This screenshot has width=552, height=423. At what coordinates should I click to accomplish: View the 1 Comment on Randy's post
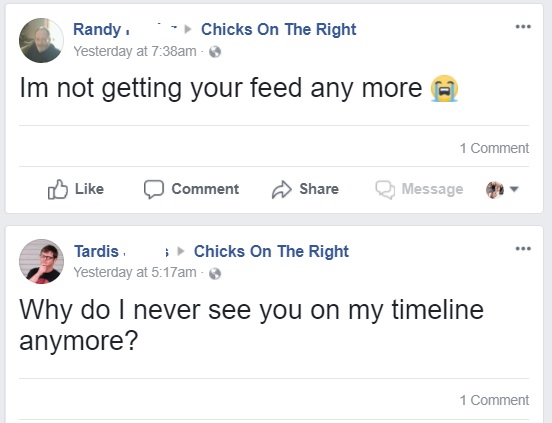(x=494, y=148)
